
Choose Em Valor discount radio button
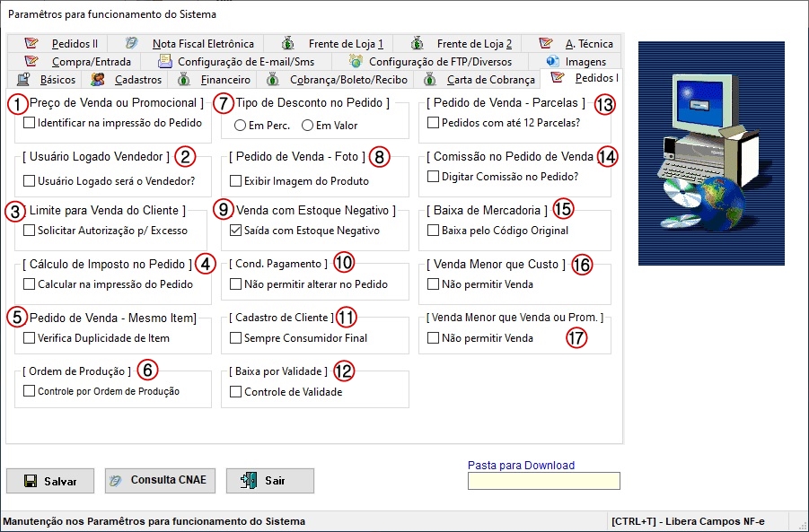pyautogui.click(x=308, y=126)
